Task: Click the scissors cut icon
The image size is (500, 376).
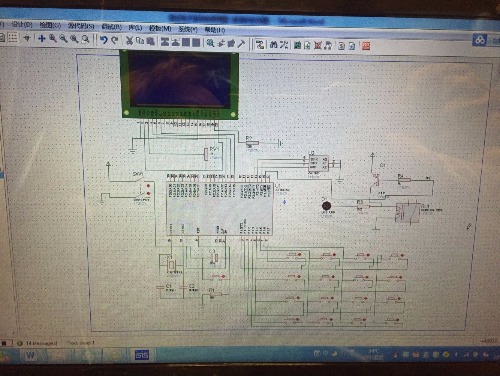Action: coord(129,41)
